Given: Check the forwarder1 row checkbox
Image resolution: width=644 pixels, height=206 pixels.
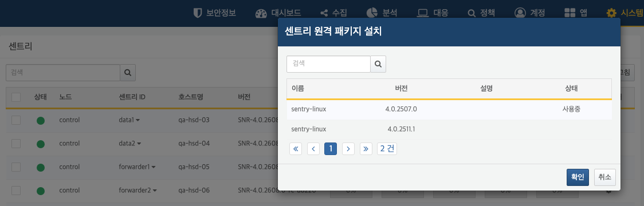Looking at the screenshot, I should coord(16,167).
